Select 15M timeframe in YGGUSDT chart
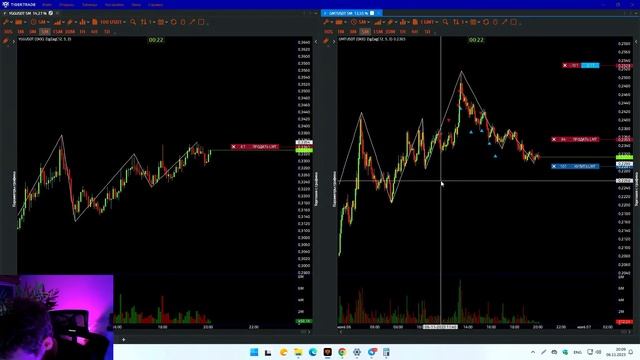The height and width of the screenshot is (360, 640). pos(58,31)
